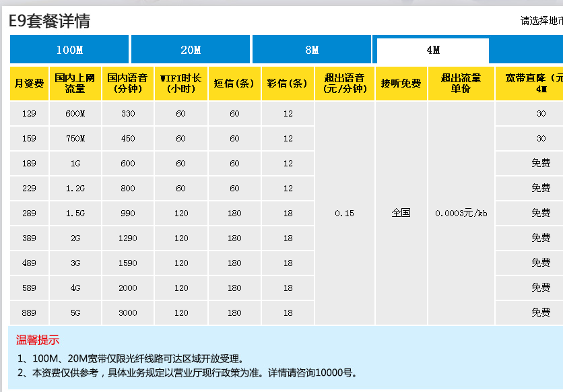Viewport: 563px width, 392px height.
Task: Click the 温馨提示 heading
Action: 38,341
